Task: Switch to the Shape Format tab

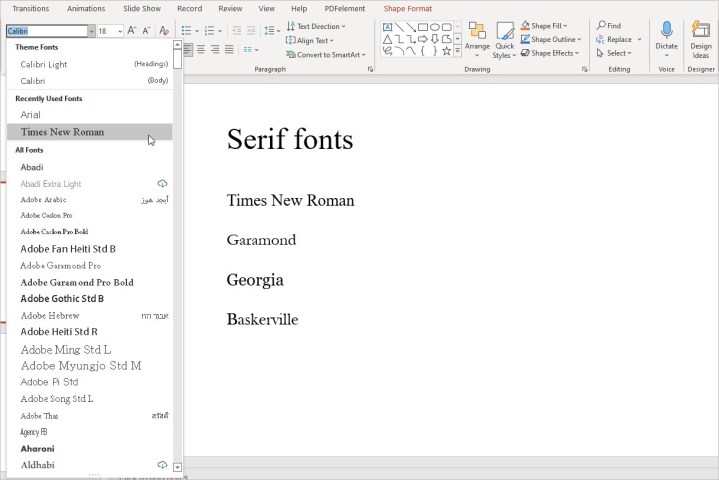Action: [408, 8]
